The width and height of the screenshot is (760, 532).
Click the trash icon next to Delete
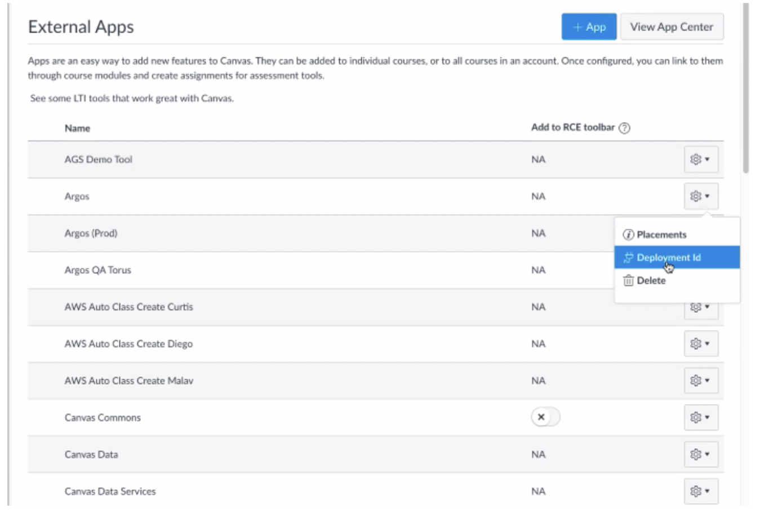(628, 281)
